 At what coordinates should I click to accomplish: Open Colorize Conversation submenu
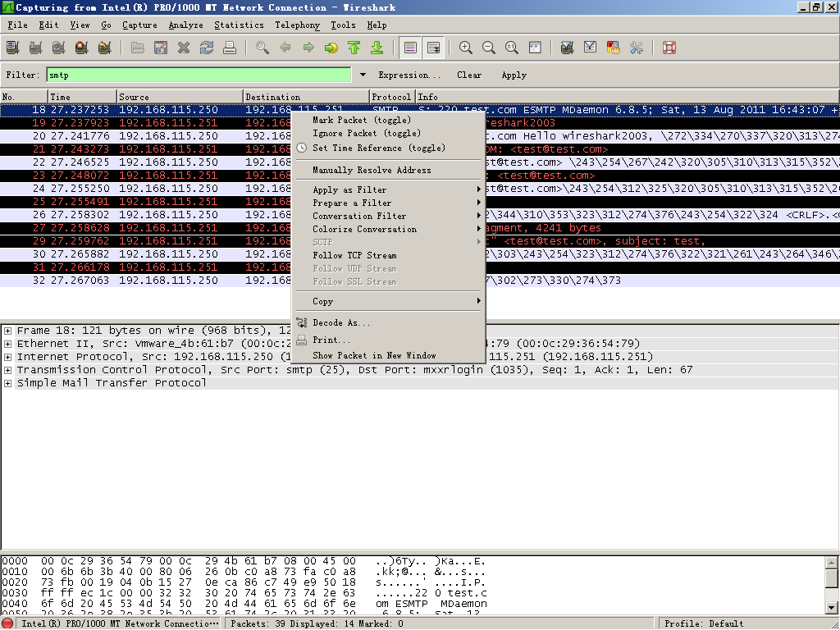389,230
